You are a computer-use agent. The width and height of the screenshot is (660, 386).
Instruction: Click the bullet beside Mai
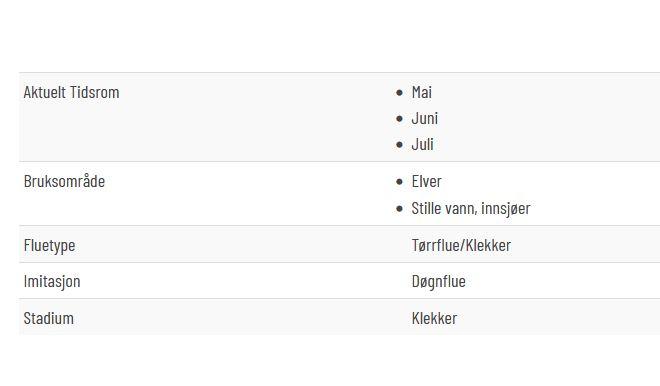tap(399, 93)
